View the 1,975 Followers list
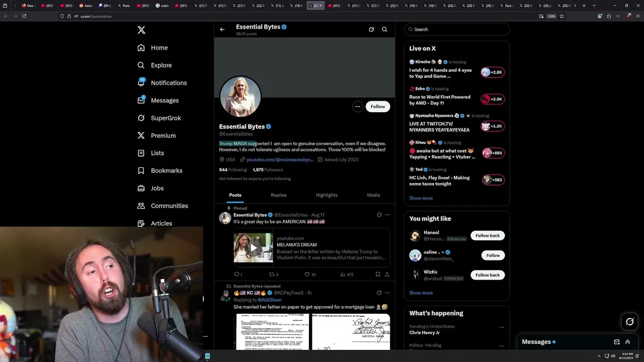 click(268, 170)
